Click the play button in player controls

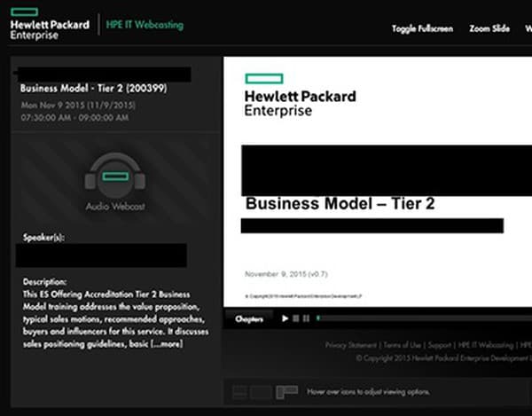point(285,318)
